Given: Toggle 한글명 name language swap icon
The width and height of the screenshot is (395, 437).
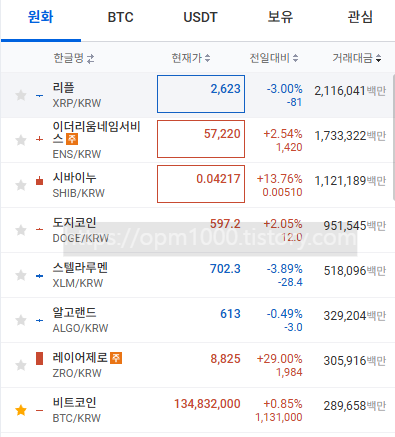Looking at the screenshot, I should [90, 59].
